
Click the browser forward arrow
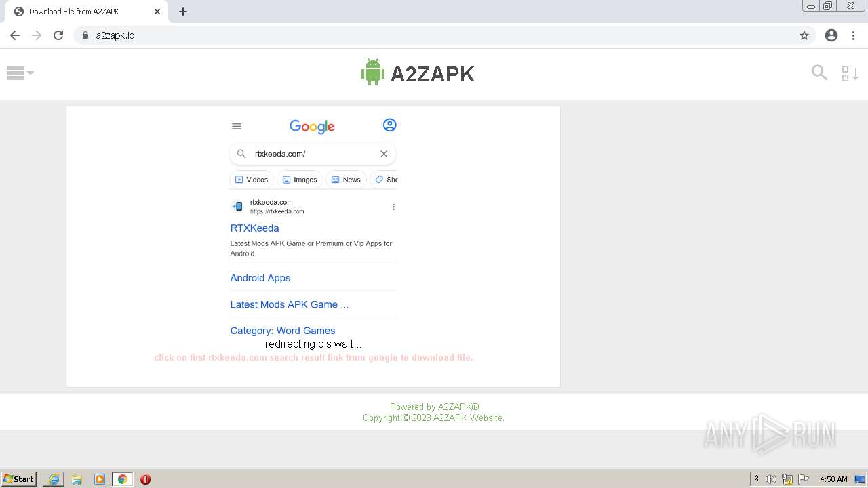pos(37,35)
